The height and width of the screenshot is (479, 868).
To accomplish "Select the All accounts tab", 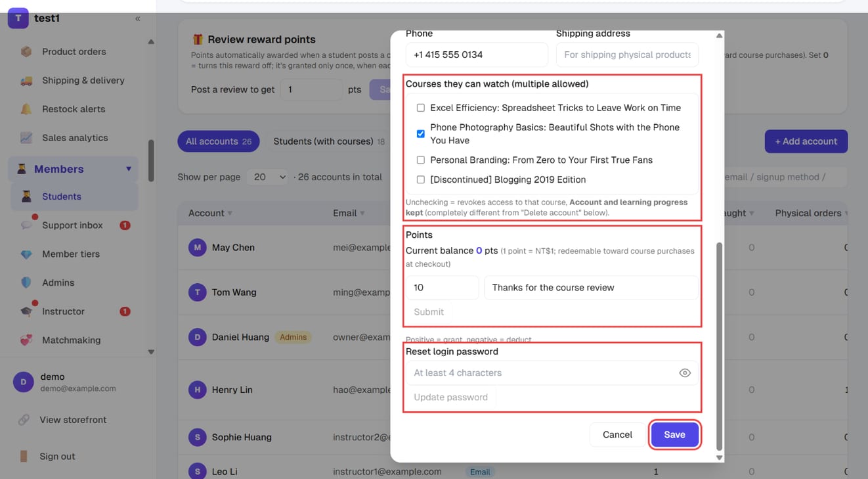I will 219,141.
